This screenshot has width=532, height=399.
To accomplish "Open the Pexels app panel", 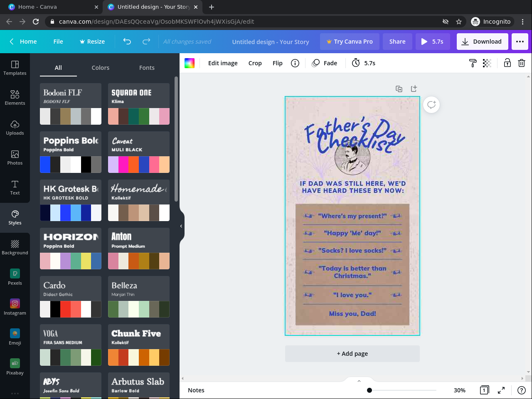I will (x=15, y=277).
